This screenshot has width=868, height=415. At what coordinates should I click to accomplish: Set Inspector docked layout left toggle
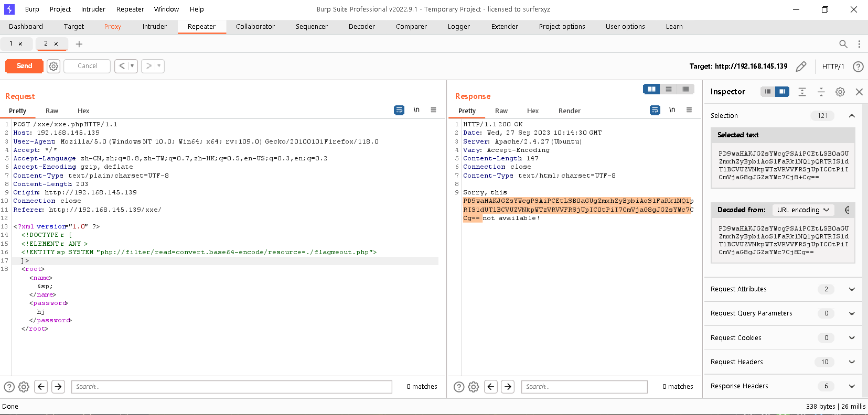(x=768, y=92)
